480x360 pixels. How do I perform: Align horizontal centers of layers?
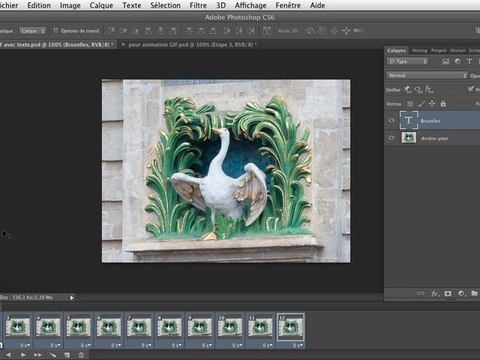click(161, 31)
